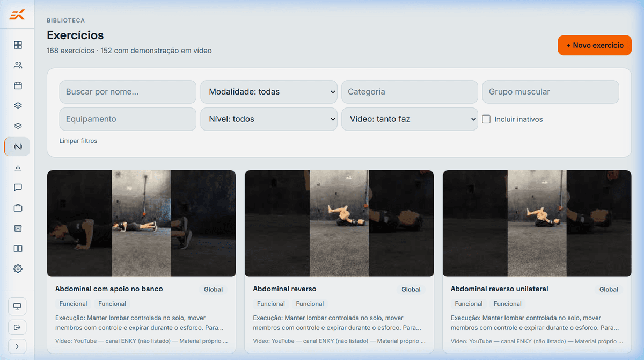The width and height of the screenshot is (644, 360).
Task: Click the Abdominal reverso card title
Action: coord(285,289)
